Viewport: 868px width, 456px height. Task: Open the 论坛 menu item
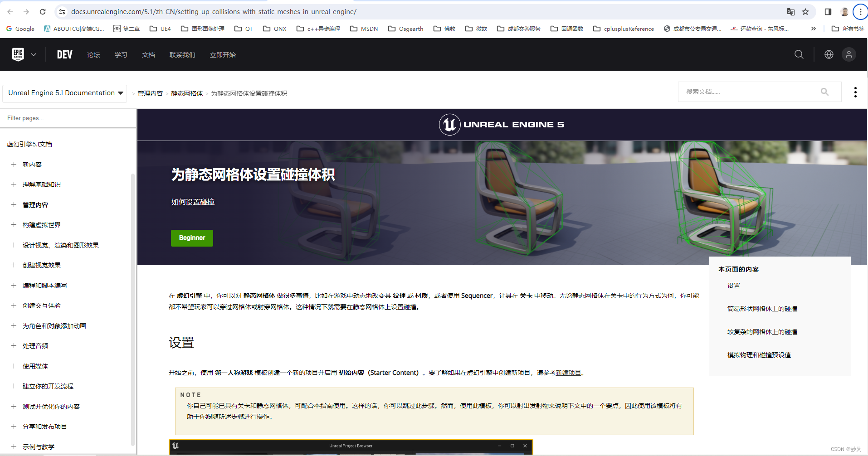point(93,55)
